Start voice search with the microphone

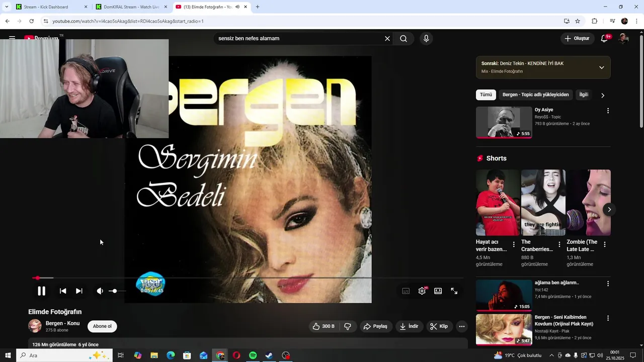coord(426,38)
